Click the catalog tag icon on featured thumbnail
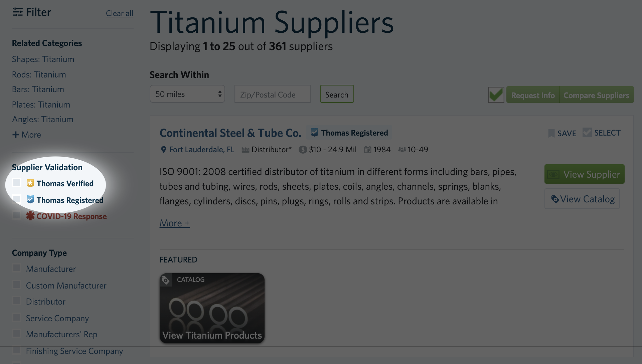 click(166, 280)
